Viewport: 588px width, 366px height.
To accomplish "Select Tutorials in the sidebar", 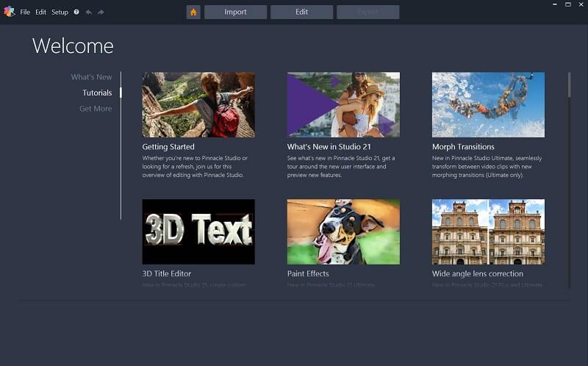I will click(97, 93).
